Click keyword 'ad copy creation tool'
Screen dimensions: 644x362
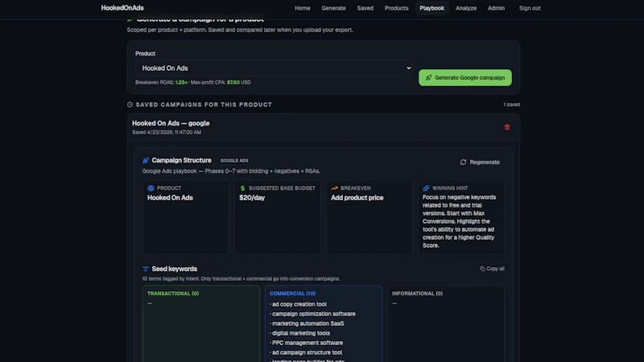pyautogui.click(x=298, y=304)
